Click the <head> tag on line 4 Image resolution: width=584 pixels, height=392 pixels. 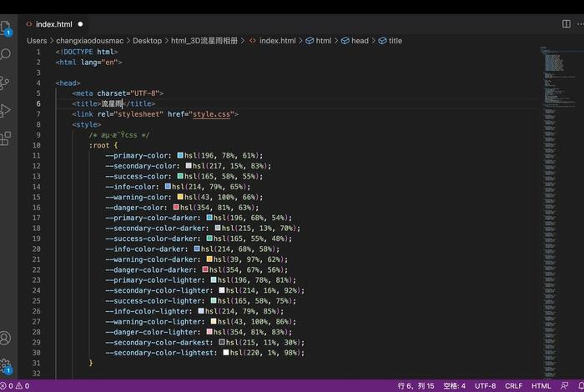[68, 83]
